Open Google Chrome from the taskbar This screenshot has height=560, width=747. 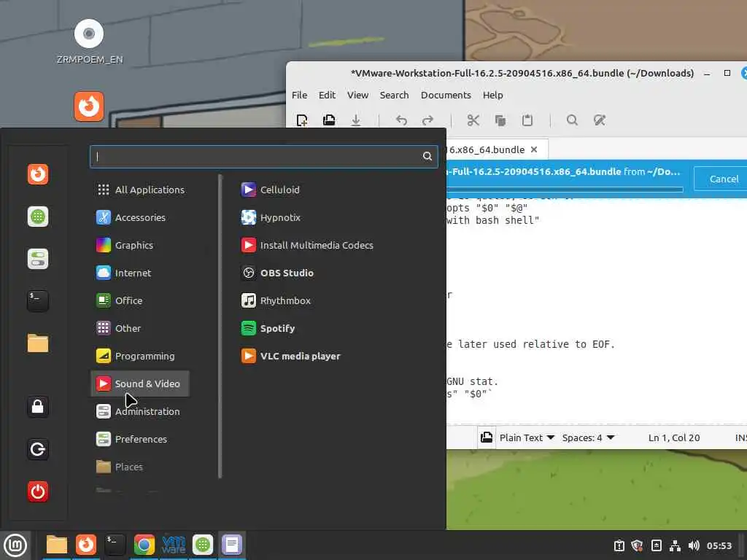click(144, 545)
